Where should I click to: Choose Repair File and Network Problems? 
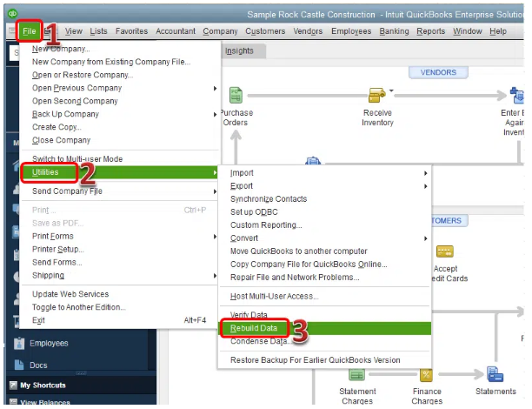coord(324,278)
